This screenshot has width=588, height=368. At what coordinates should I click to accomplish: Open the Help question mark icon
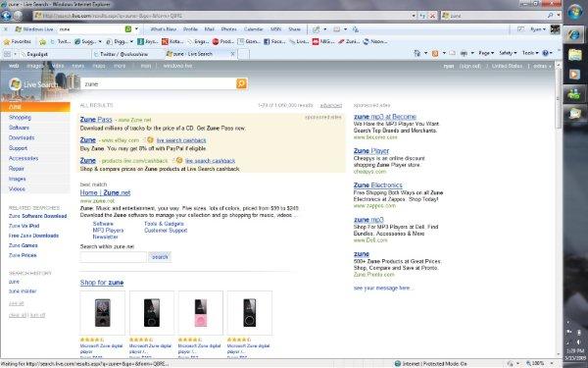pos(545,53)
